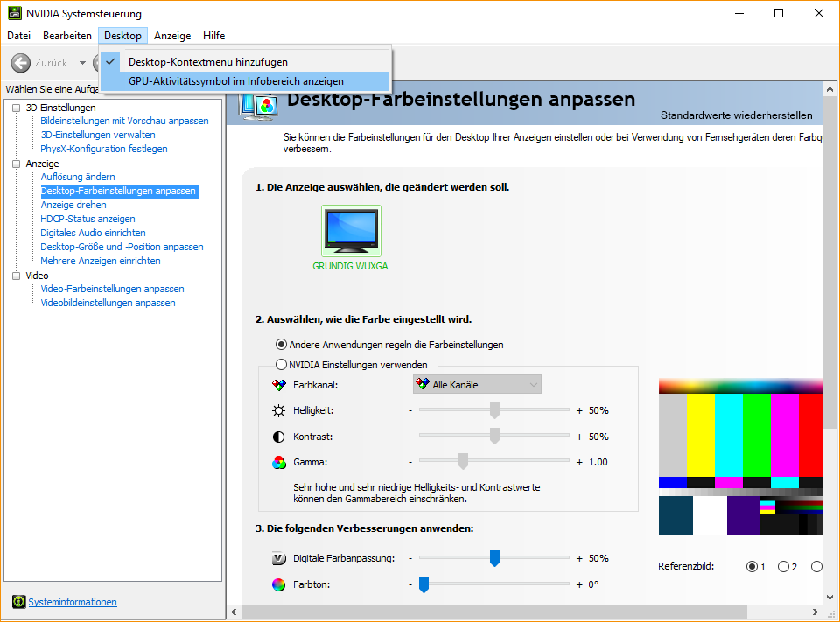The width and height of the screenshot is (840, 622).
Task: Open 'Videobildeinstellungen anpassen' page
Action: point(108,303)
